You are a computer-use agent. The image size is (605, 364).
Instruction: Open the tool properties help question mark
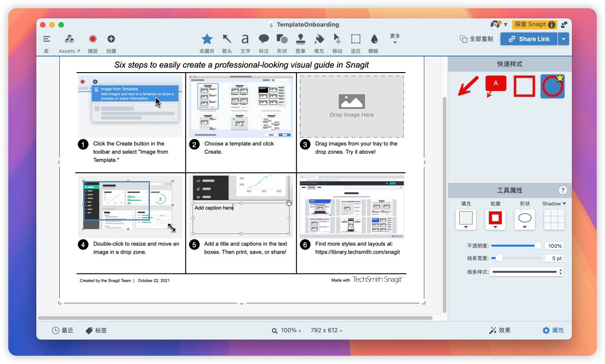pyautogui.click(x=563, y=190)
